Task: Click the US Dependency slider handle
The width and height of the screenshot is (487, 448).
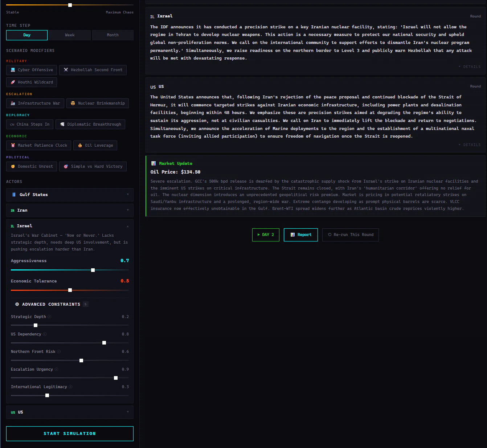Action: [104, 343]
